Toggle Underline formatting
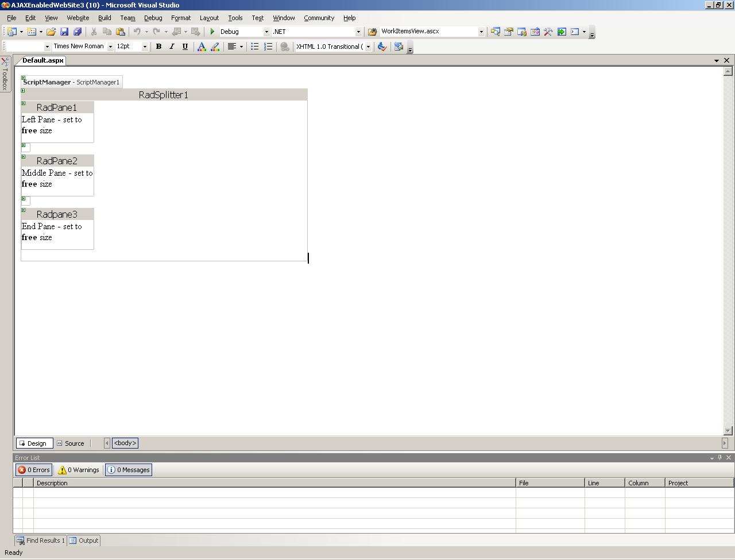 click(185, 47)
